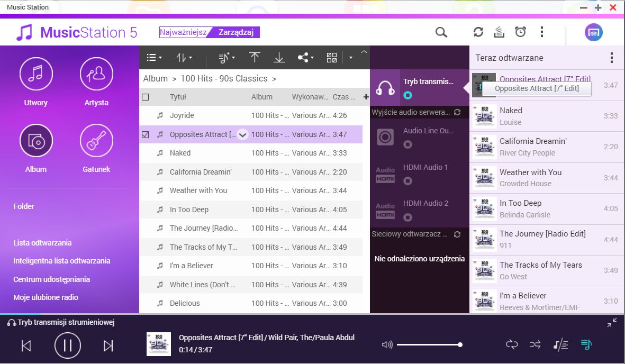Viewport: 625px width, 364px height.
Task: Open the sort order dropdown
Action: [x=184, y=58]
